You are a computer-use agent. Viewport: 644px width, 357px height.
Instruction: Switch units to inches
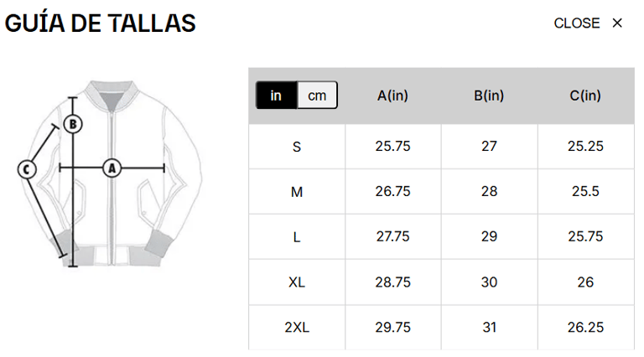(x=276, y=96)
